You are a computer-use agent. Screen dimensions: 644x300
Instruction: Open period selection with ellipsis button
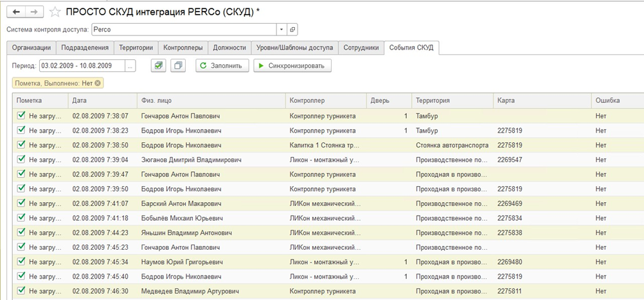130,65
